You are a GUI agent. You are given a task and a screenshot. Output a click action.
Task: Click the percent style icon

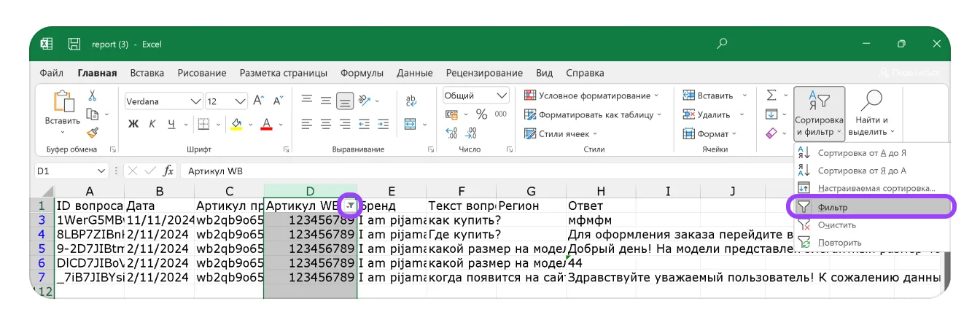point(481,114)
